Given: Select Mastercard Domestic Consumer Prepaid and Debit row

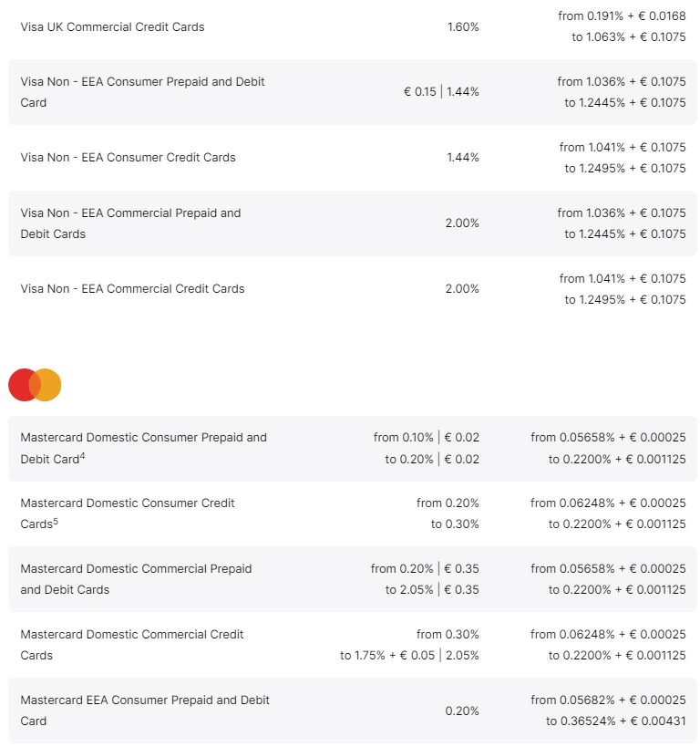Looking at the screenshot, I should (353, 449).
